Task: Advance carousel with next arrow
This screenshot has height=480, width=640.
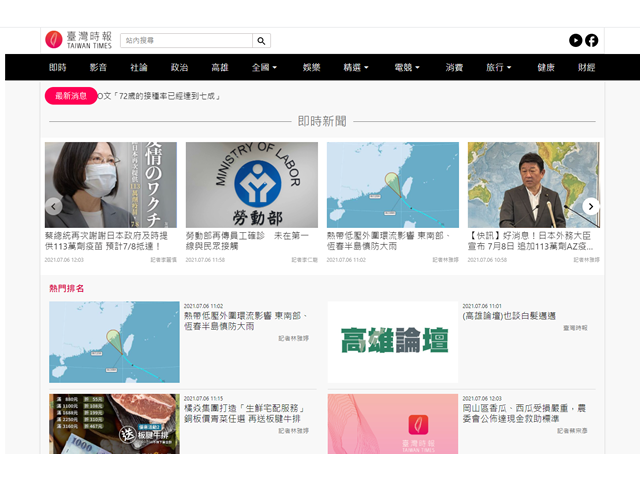Action: pos(591,206)
